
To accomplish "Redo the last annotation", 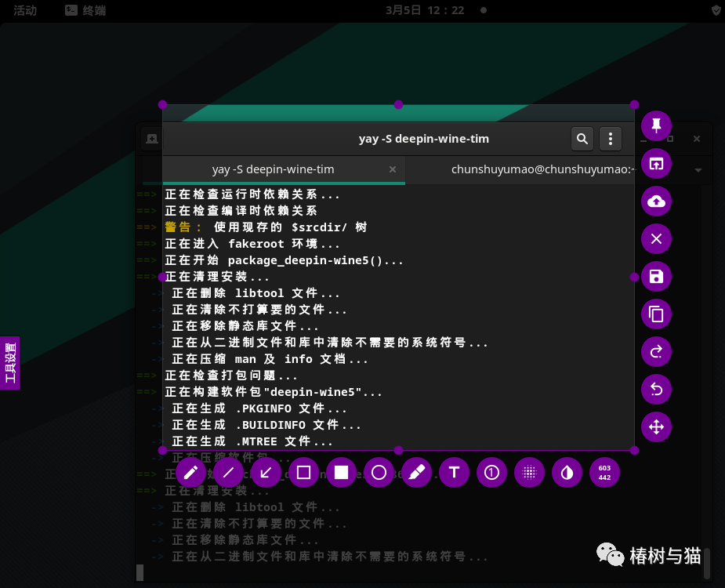I will pos(656,351).
